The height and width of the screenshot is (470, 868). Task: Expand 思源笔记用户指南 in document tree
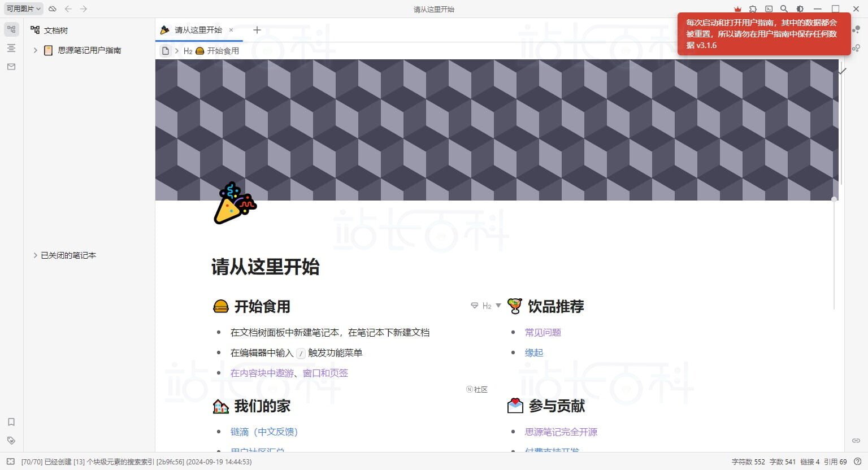click(35, 50)
